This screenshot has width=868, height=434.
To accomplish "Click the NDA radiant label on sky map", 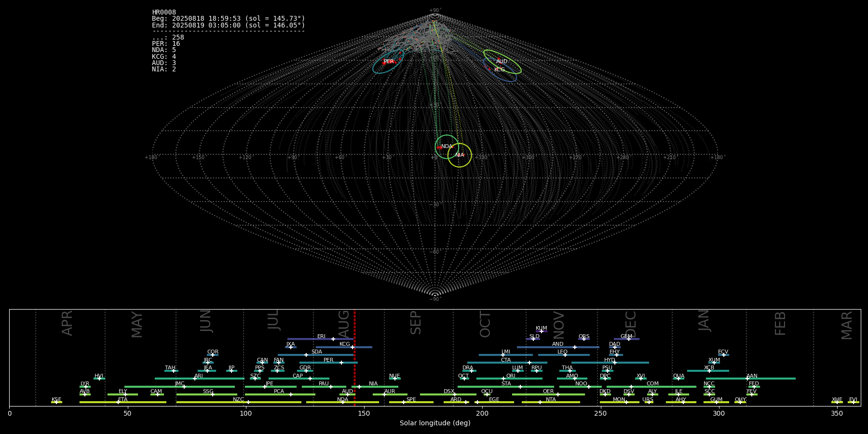I will (x=447, y=147).
